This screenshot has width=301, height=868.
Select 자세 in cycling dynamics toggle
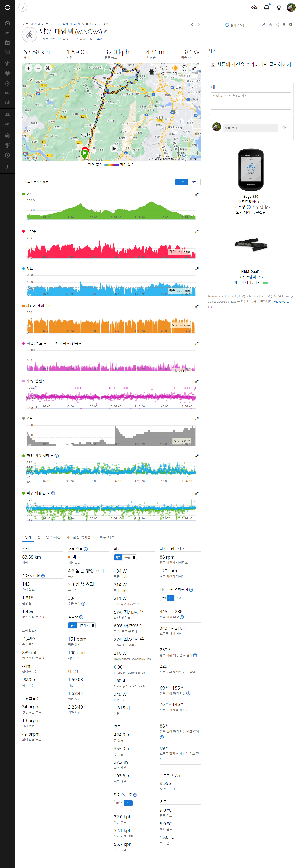click(164, 598)
